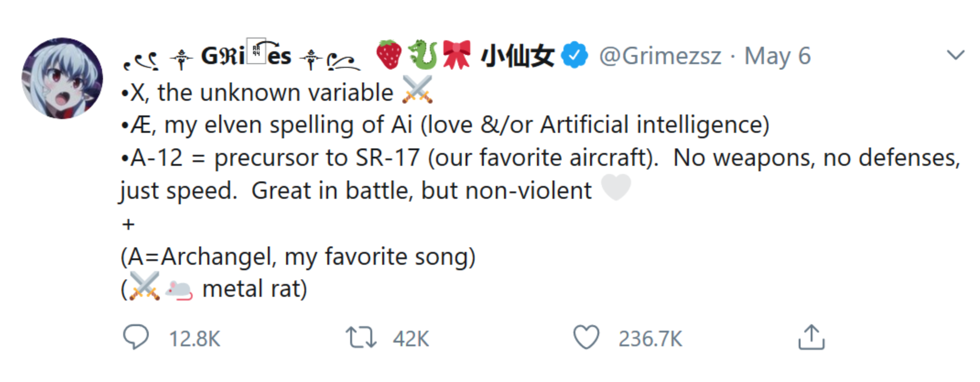The width and height of the screenshot is (980, 382).
Task: Open the anime avatar profile picture
Action: point(62,78)
